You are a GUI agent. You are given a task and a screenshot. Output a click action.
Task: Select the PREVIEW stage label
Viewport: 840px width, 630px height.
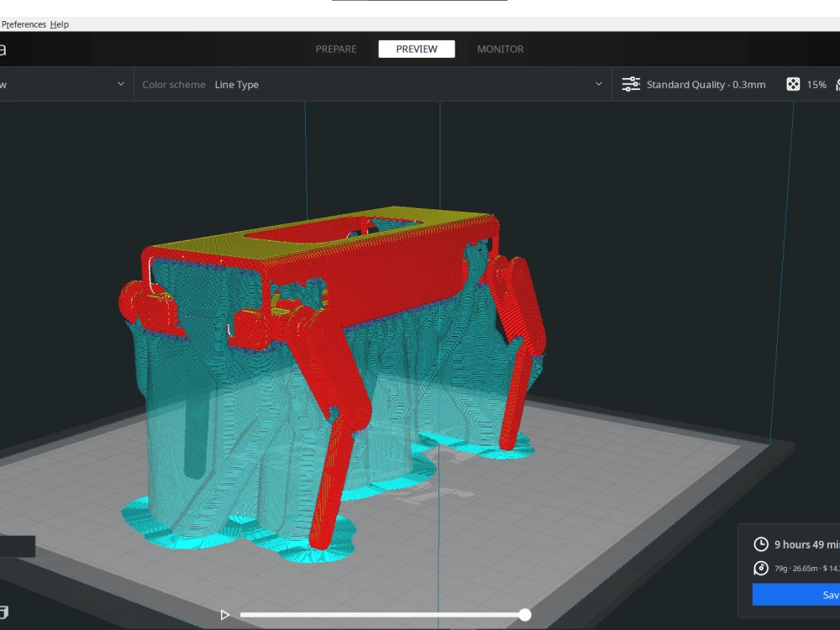tap(417, 49)
